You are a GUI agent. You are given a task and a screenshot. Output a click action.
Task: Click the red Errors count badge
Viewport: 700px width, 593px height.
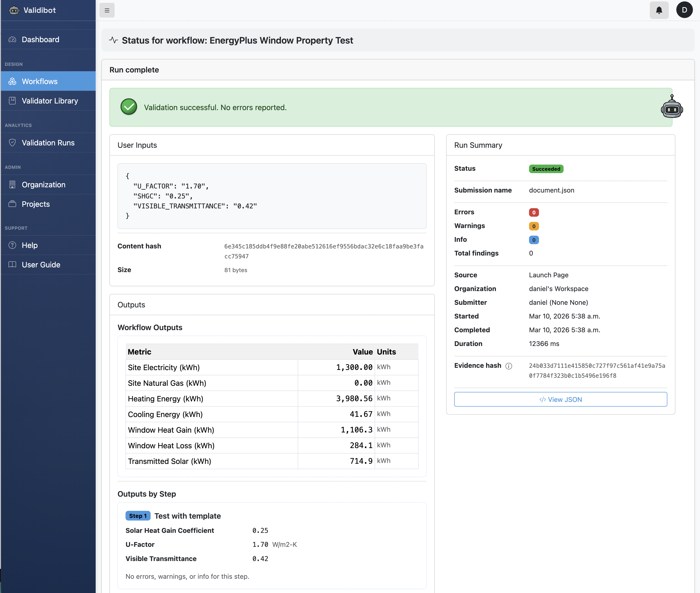click(534, 212)
